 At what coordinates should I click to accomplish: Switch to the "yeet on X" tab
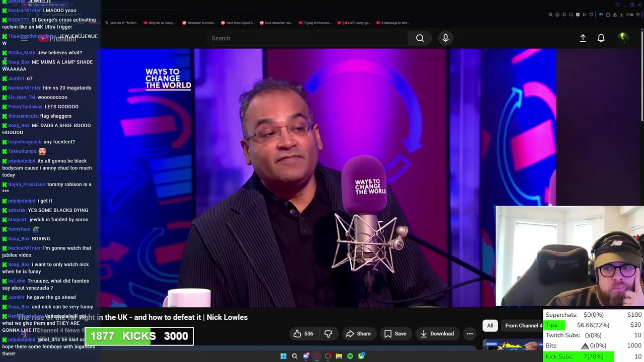(122, 23)
